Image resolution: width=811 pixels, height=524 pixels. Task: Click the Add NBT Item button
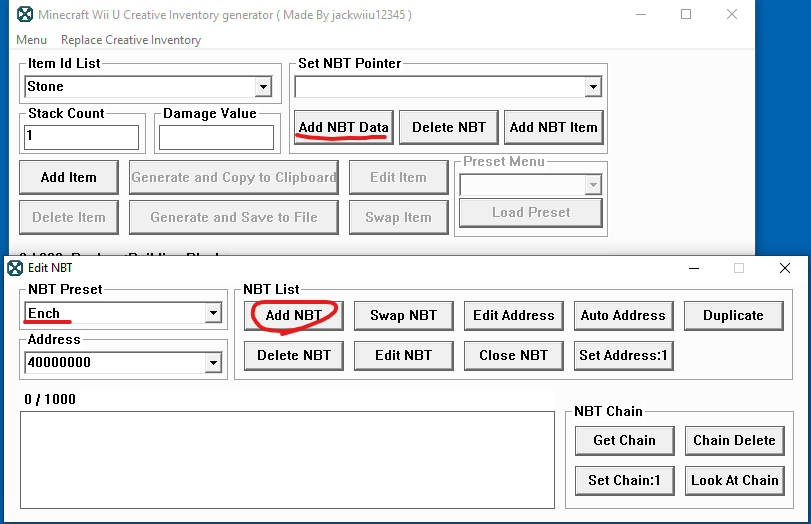tap(554, 127)
